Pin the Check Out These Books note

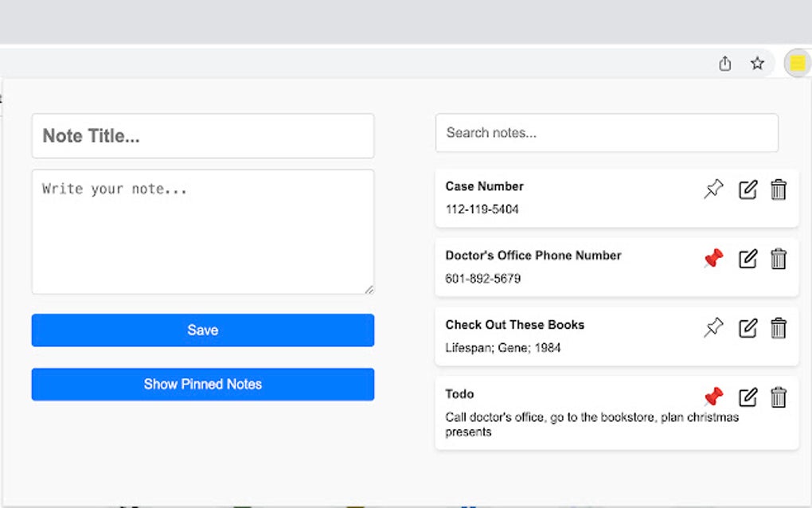714,326
